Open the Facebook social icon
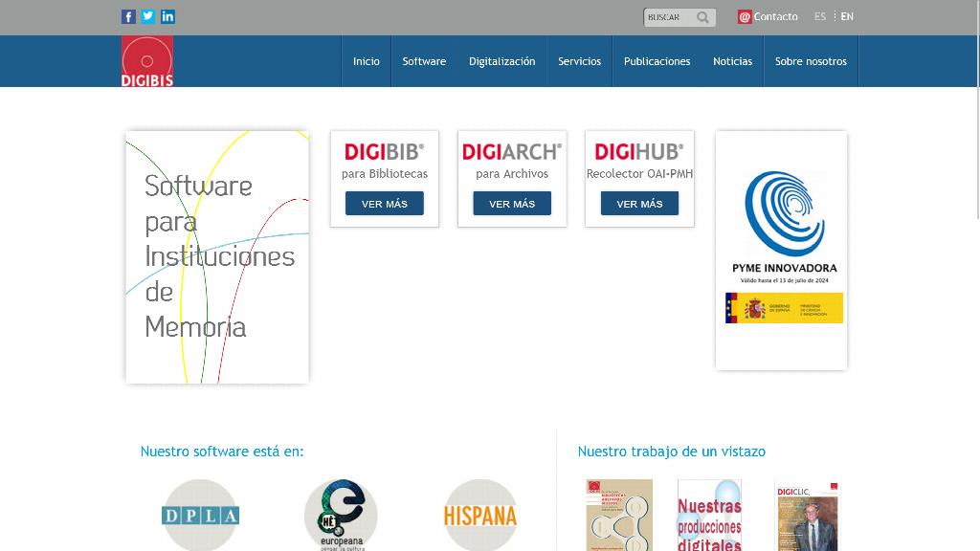Viewport: 980px width, 551px height. 128,16
